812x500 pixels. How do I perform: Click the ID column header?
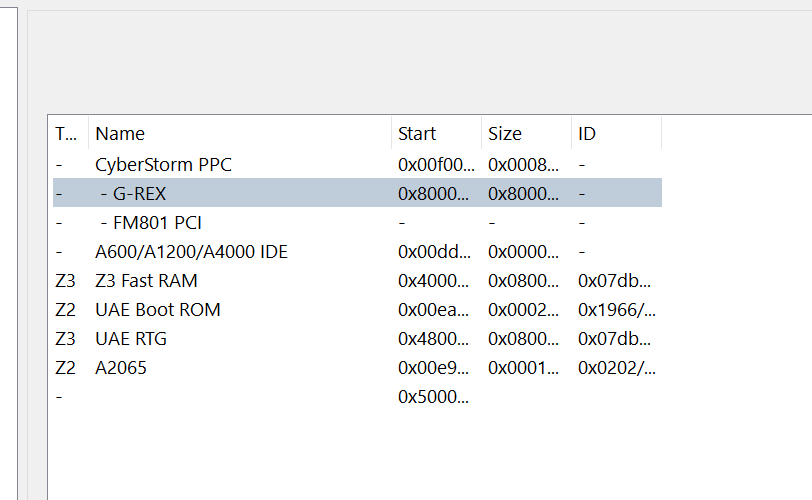(x=587, y=133)
